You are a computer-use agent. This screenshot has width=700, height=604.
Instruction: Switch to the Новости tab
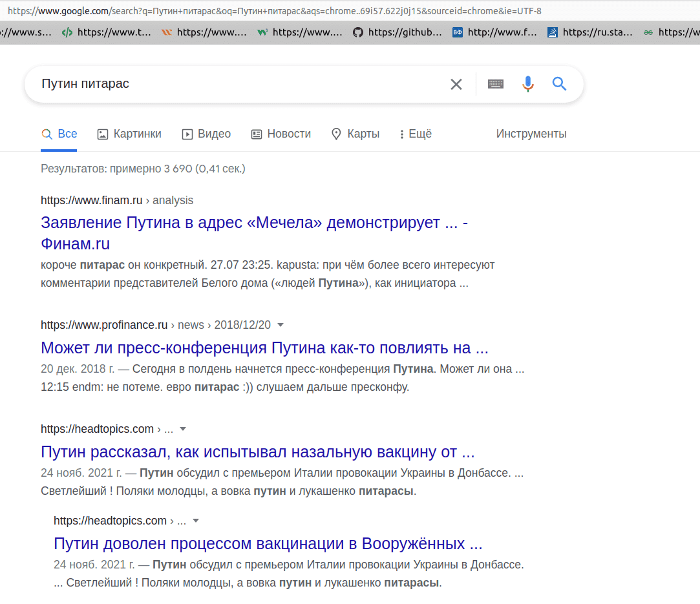(281, 134)
